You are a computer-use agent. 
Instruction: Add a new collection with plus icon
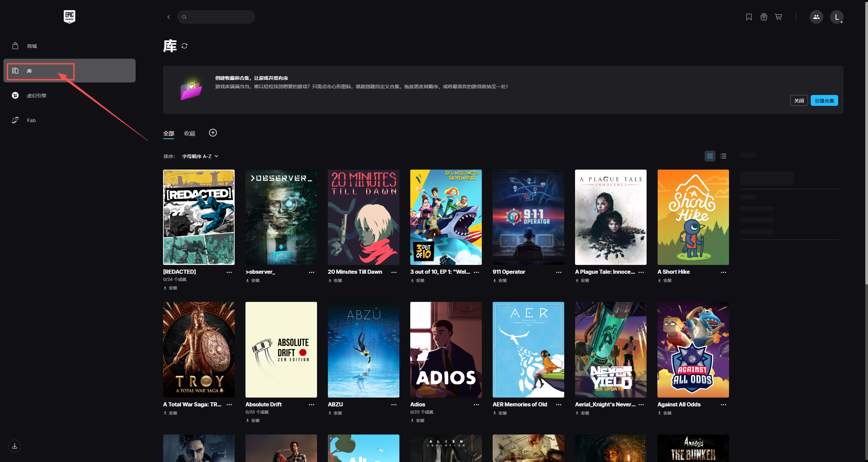coord(213,133)
